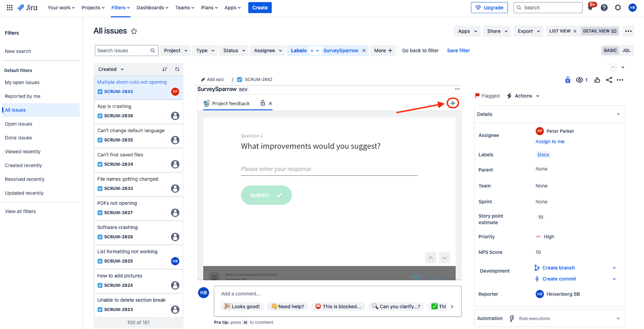Click the thumbs up vote icon
Image resolution: width=644 pixels, height=329 pixels.
[x=597, y=80]
